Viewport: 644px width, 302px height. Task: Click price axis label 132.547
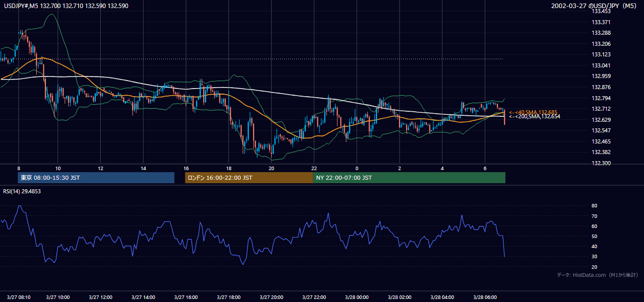pyautogui.click(x=601, y=130)
